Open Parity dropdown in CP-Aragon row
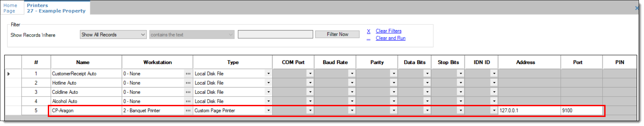The width and height of the screenshot is (644, 126). coord(394,111)
